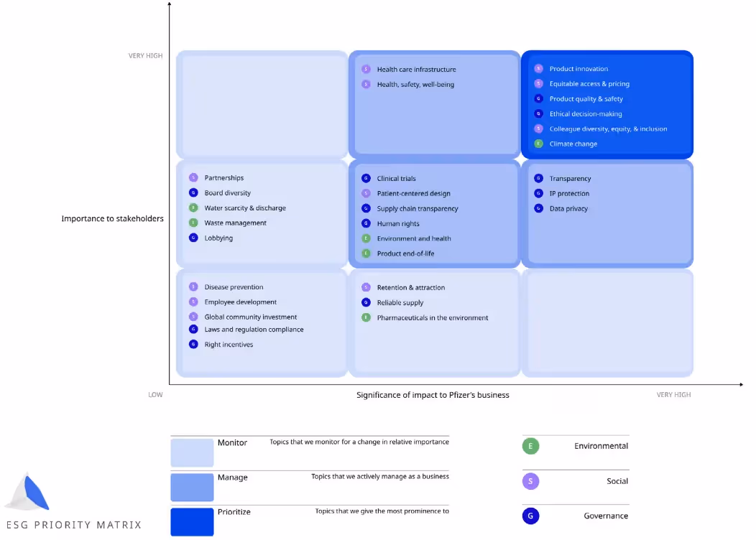Click the icon beside Product innovation
The width and height of the screenshot is (756, 540).
coord(538,69)
